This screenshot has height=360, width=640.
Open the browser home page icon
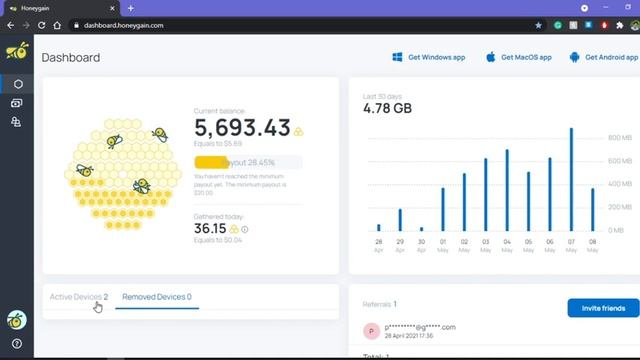pyautogui.click(x=57, y=25)
